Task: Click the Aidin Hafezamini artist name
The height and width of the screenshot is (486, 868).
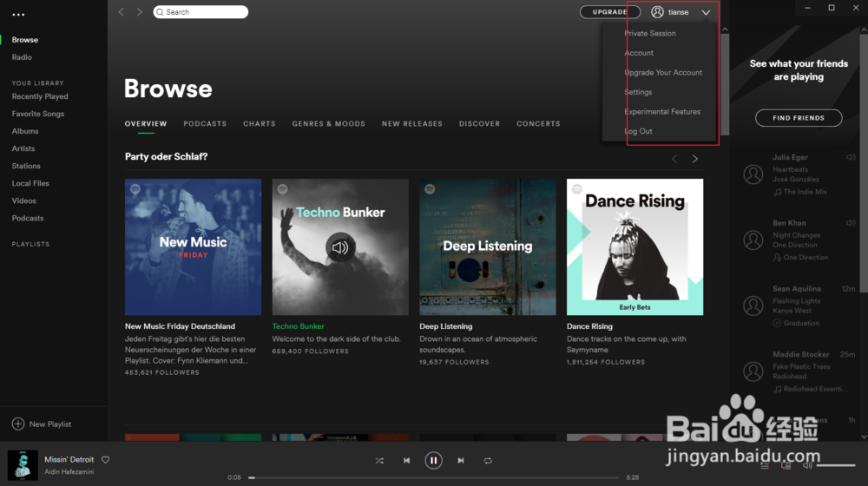Action: pyautogui.click(x=69, y=471)
